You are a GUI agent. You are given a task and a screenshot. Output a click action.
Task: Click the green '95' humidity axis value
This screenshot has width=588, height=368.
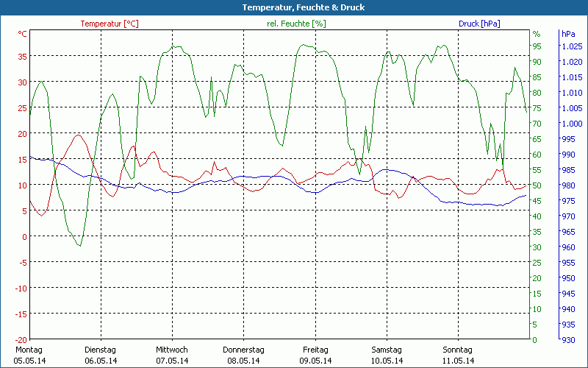tap(537, 46)
